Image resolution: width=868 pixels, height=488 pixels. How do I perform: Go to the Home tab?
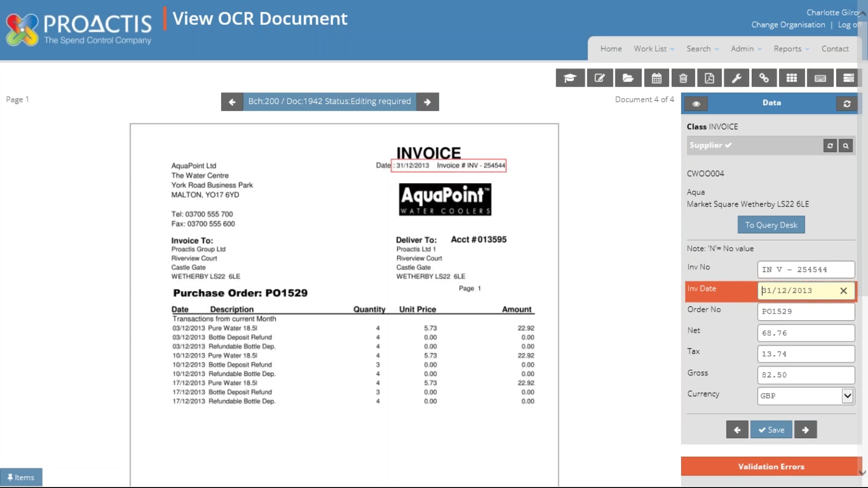tap(611, 48)
